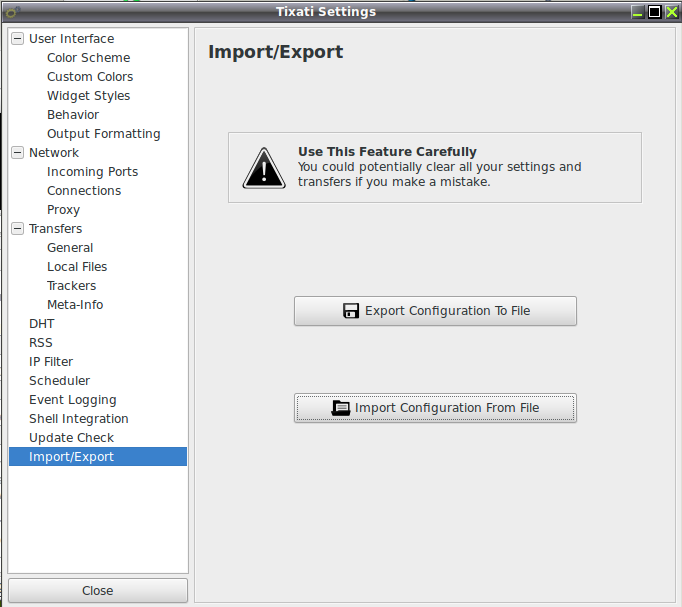This screenshot has width=682, height=607.
Task: Minimize the Tixati Settings window
Action: pyautogui.click(x=637, y=12)
